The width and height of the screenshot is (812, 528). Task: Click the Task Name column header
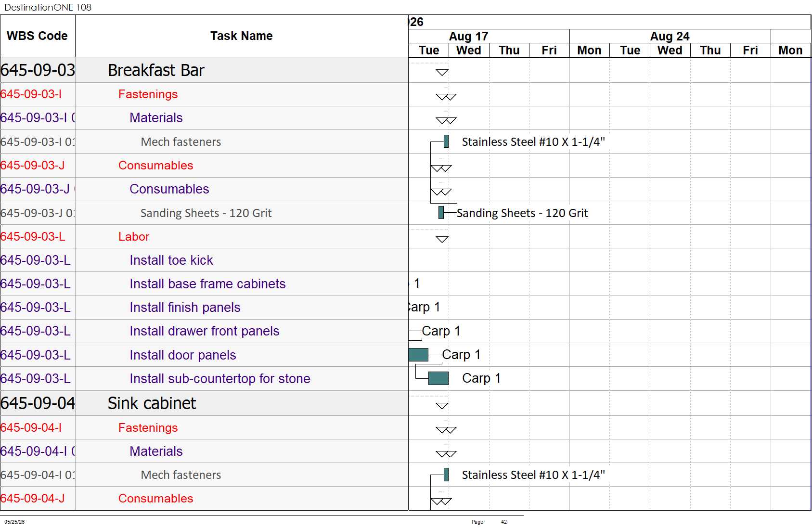click(242, 36)
